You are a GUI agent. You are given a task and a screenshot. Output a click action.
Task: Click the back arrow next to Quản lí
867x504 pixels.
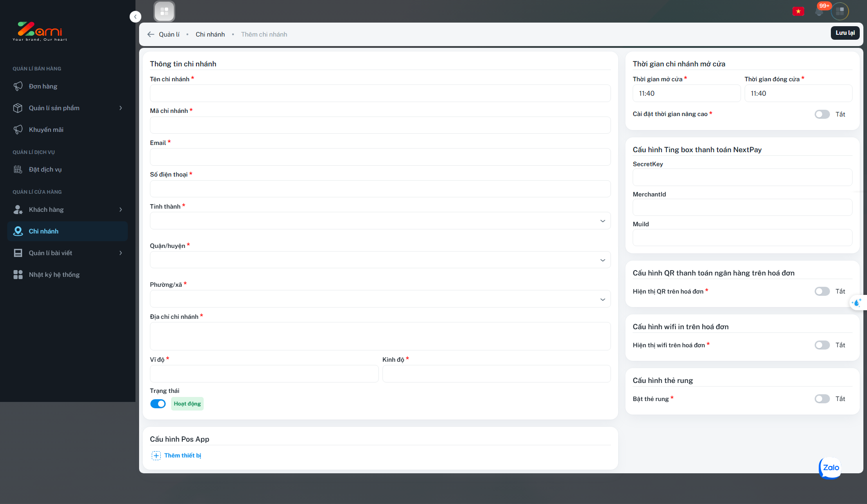click(x=151, y=34)
